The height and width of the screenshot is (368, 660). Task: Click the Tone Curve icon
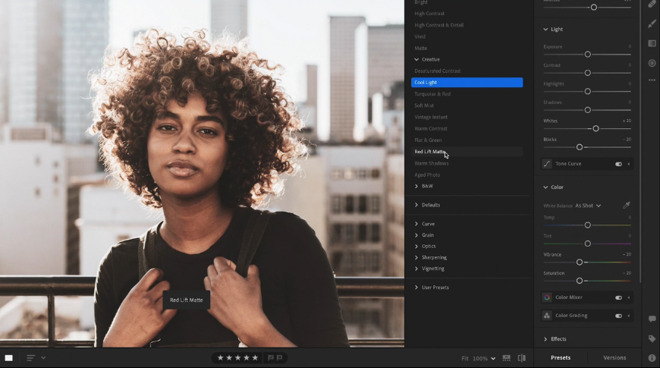coord(547,164)
